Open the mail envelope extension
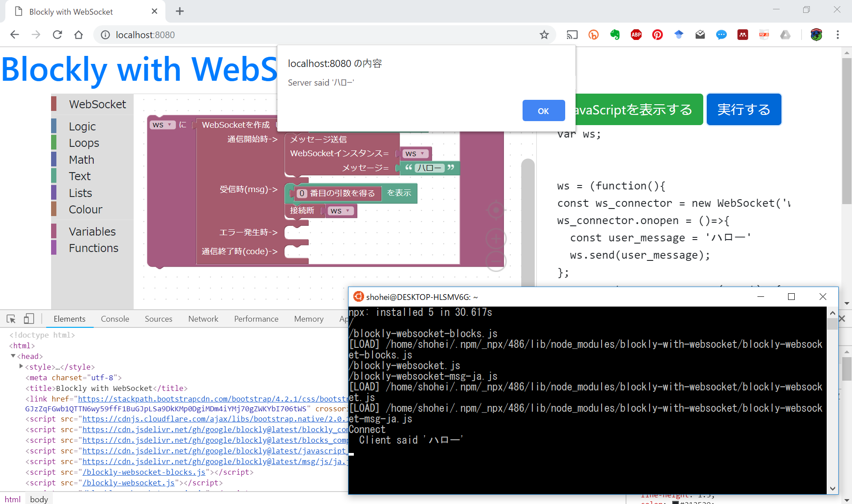 click(x=700, y=35)
